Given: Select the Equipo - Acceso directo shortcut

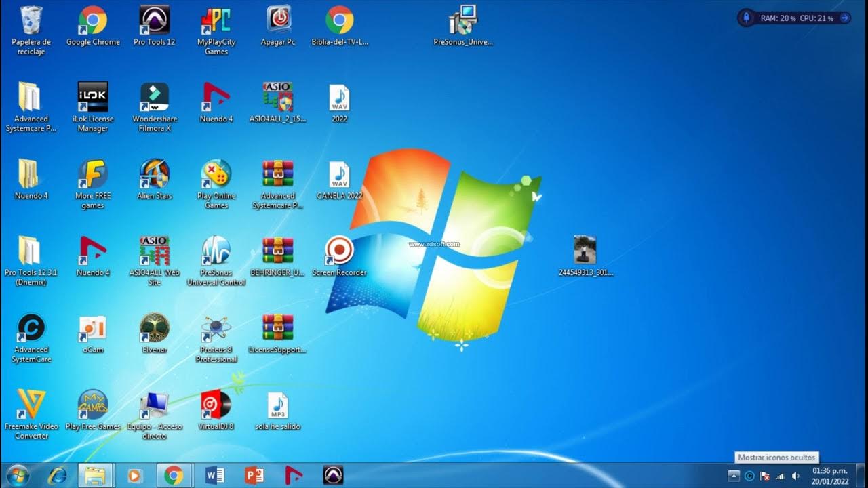Looking at the screenshot, I should [x=155, y=415].
